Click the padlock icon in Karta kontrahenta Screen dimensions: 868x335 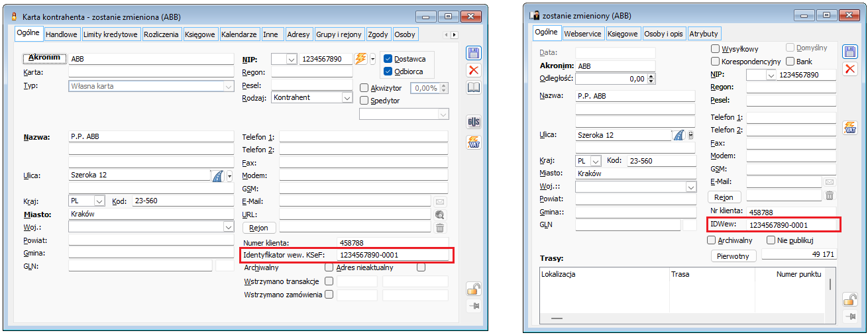474,288
